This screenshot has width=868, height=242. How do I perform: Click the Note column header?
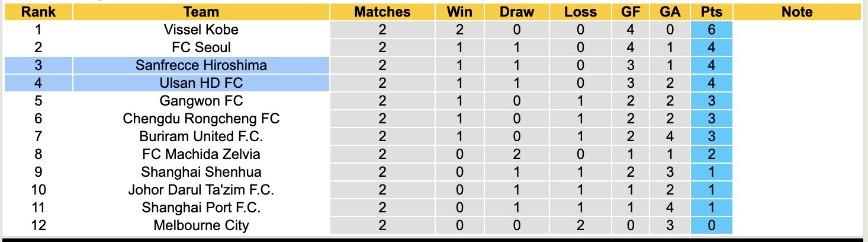pyautogui.click(x=797, y=12)
